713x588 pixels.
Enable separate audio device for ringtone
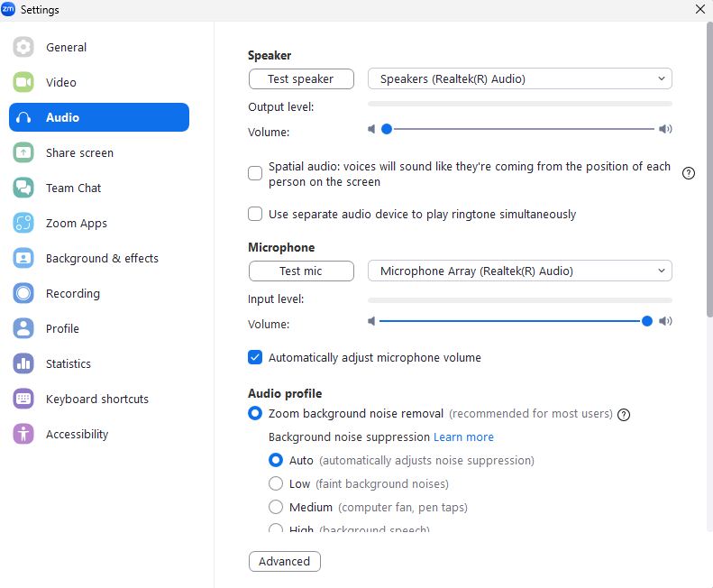tap(255, 214)
